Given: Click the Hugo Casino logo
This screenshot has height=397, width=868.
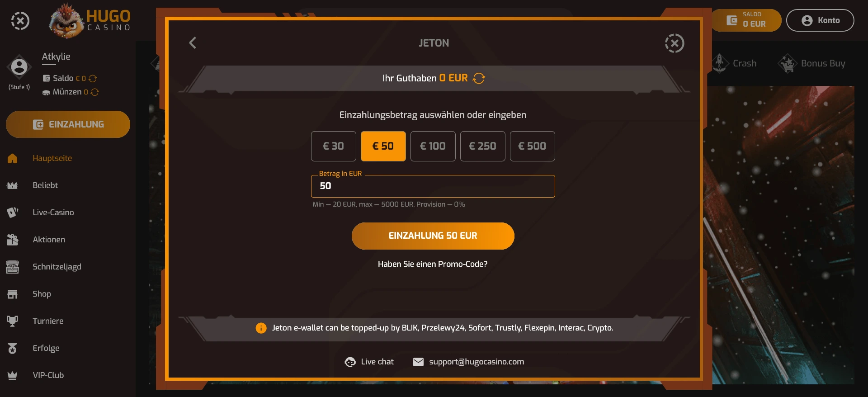Looking at the screenshot, I should [x=90, y=21].
